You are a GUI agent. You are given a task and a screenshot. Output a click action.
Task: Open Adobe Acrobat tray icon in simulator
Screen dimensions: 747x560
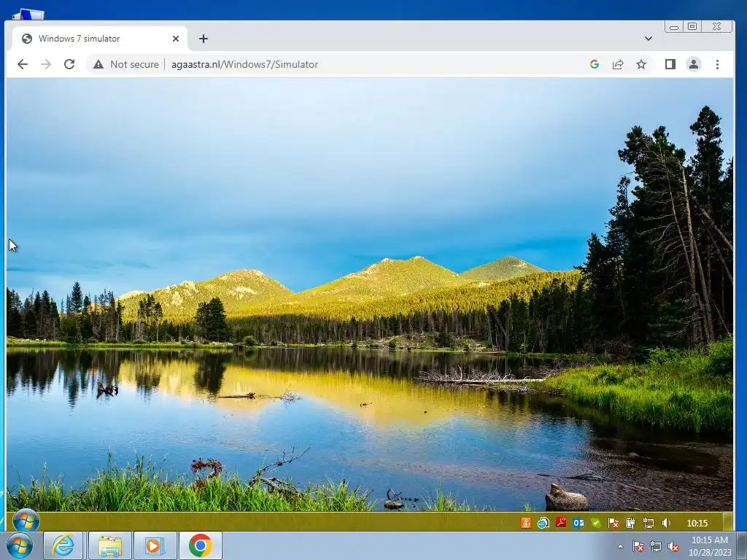[561, 523]
